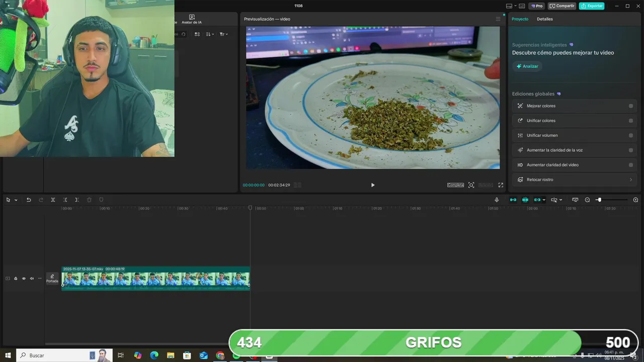Open the selection tool dropdown arrow
Image resolution: width=644 pixels, height=362 pixels.
pyautogui.click(x=16, y=200)
